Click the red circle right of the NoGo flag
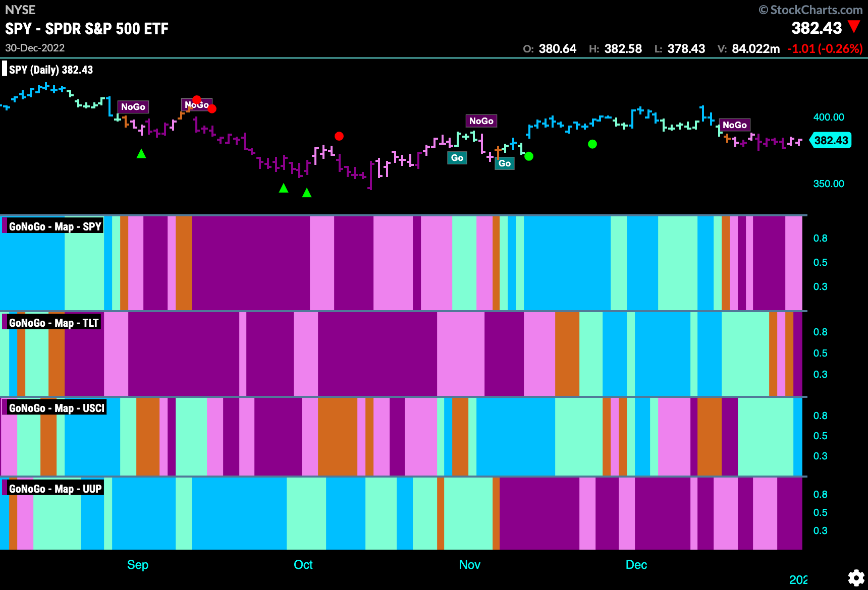This screenshot has width=868, height=590. pyautogui.click(x=212, y=108)
